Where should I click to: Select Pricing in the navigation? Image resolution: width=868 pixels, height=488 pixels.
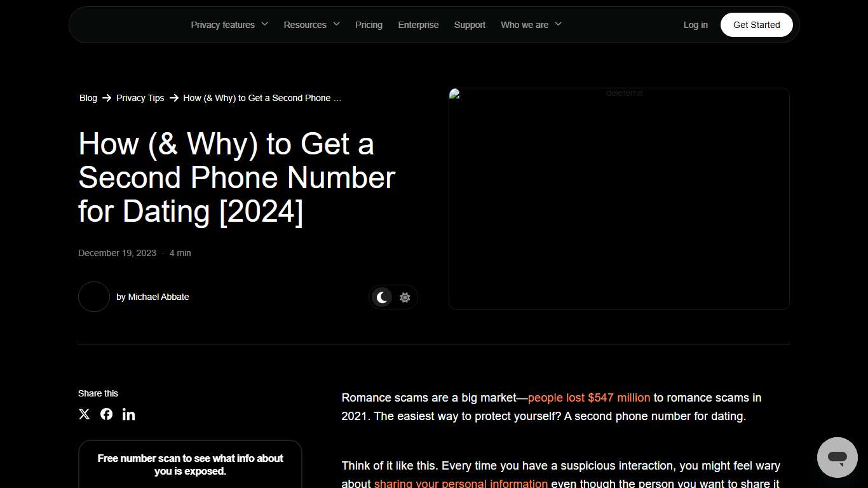click(x=369, y=25)
